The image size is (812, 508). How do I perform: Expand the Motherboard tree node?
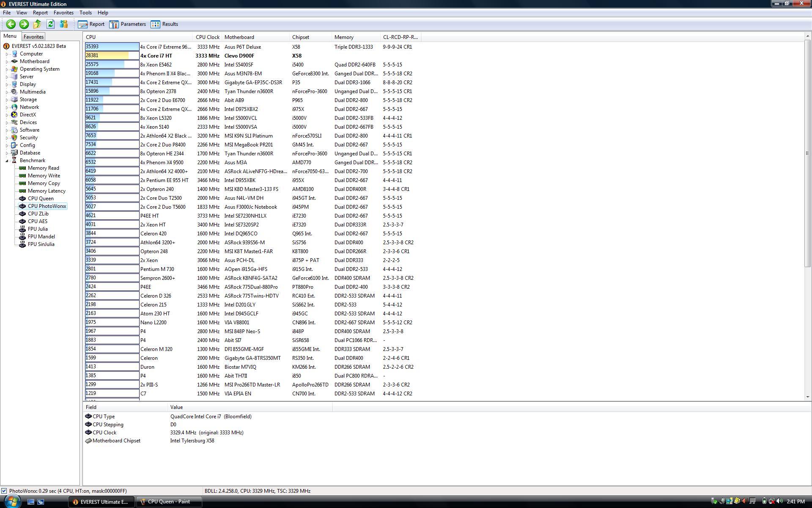click(7, 62)
